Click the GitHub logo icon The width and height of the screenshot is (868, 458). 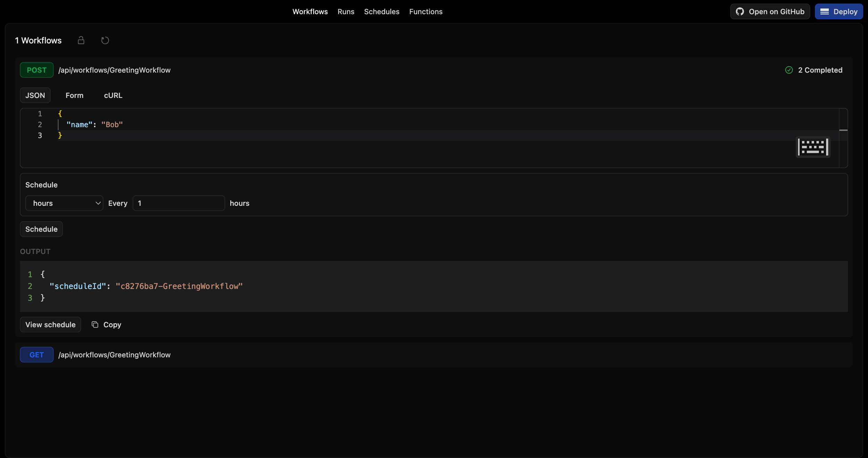click(x=740, y=11)
